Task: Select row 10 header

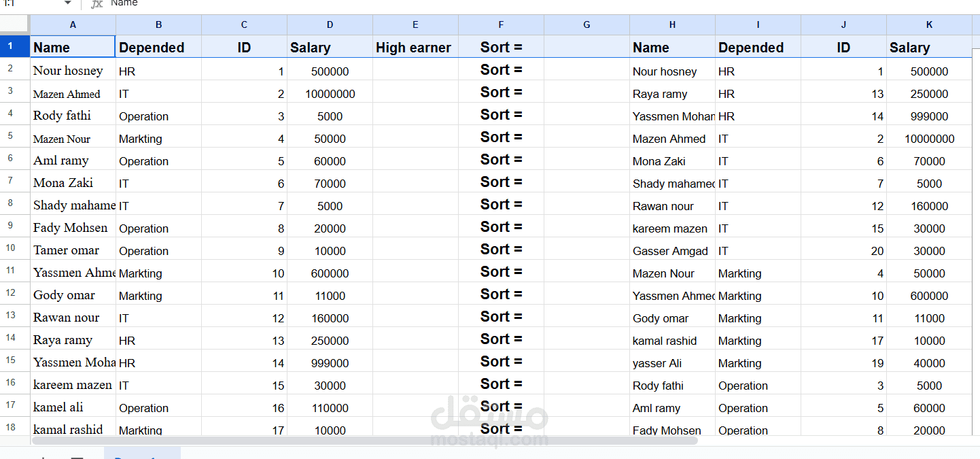Action: click(x=10, y=248)
